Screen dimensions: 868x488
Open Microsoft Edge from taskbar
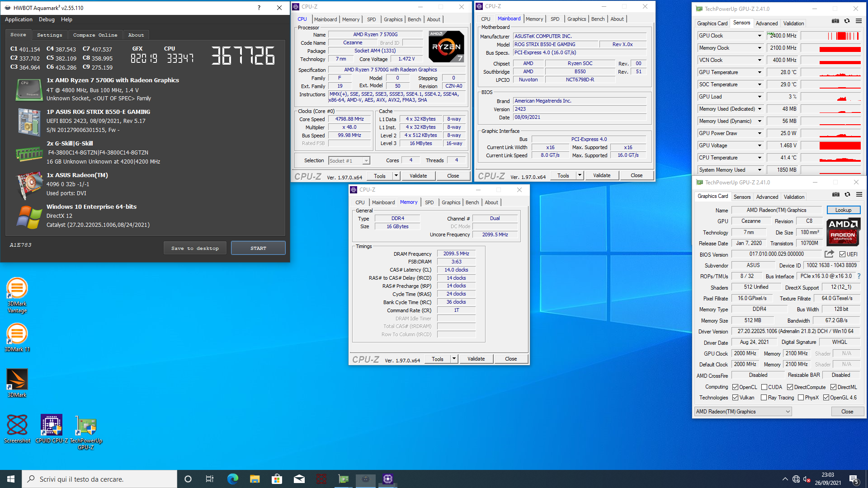[232, 479]
